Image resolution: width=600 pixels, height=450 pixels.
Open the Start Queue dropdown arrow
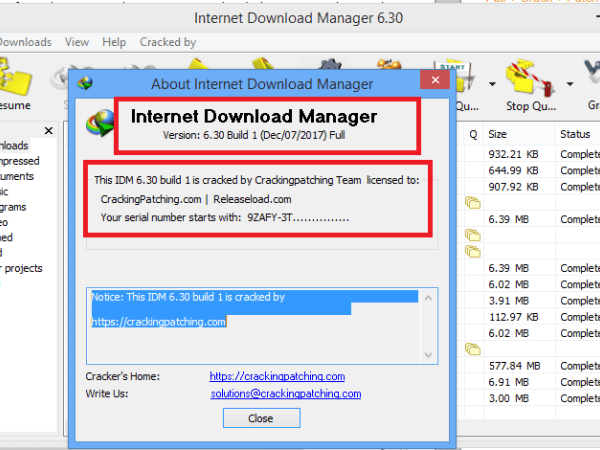coord(492,84)
